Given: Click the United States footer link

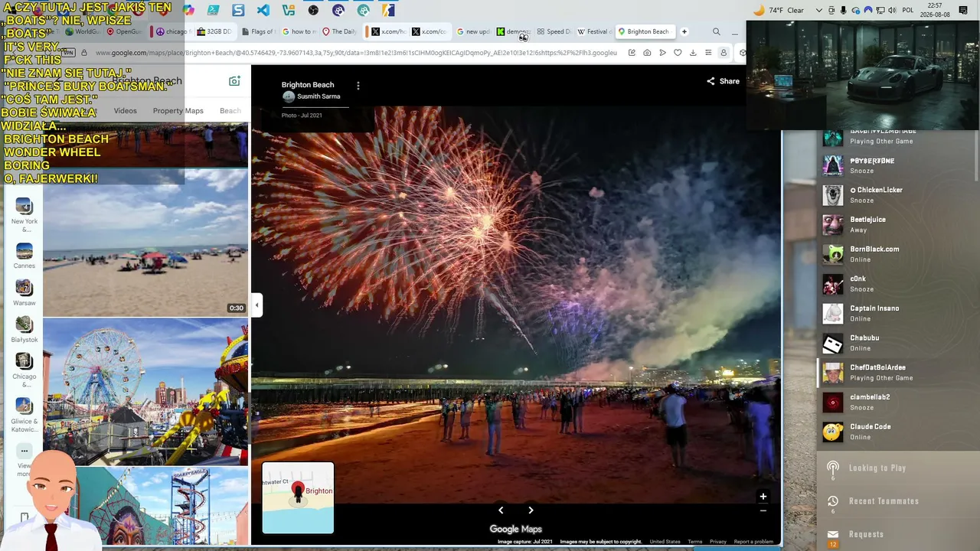Looking at the screenshot, I should pyautogui.click(x=665, y=542).
